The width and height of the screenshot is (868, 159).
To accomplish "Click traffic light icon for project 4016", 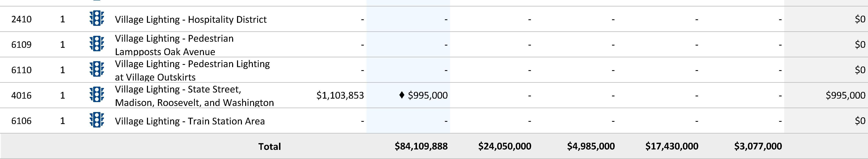I will [x=97, y=95].
